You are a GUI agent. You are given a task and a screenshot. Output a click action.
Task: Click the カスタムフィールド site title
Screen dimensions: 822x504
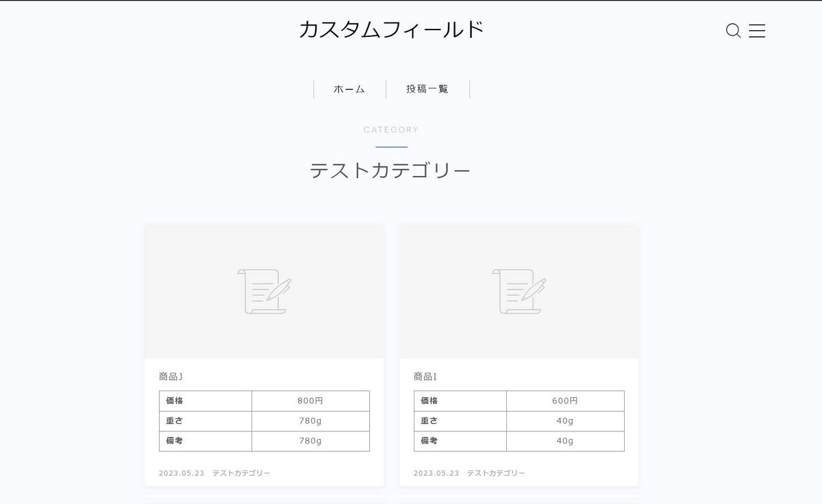point(391,29)
